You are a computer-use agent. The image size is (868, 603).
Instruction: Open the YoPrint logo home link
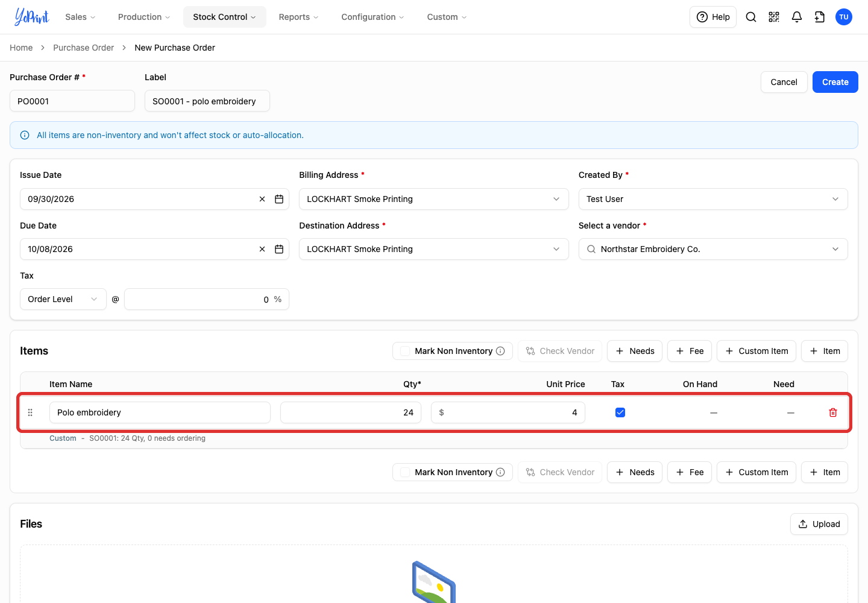[x=31, y=17]
